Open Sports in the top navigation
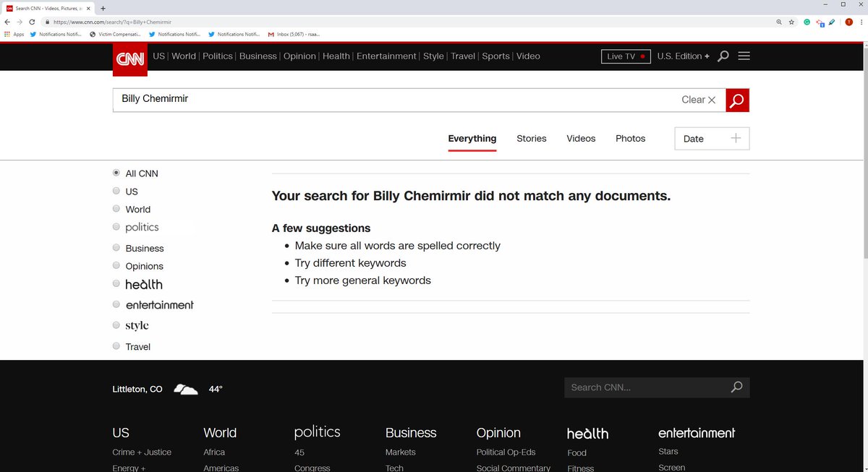 click(x=496, y=56)
